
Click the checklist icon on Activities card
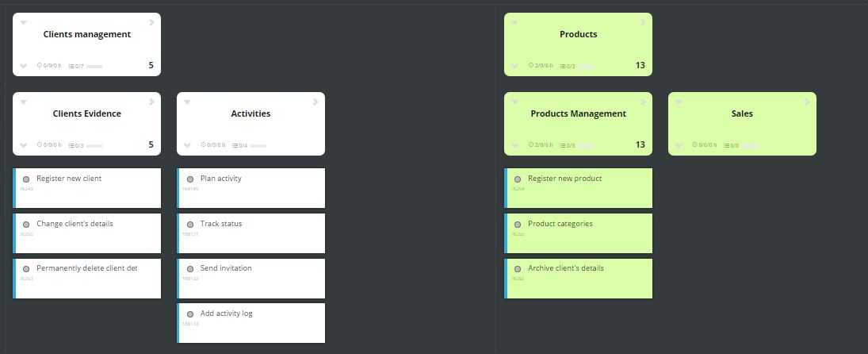pos(235,146)
